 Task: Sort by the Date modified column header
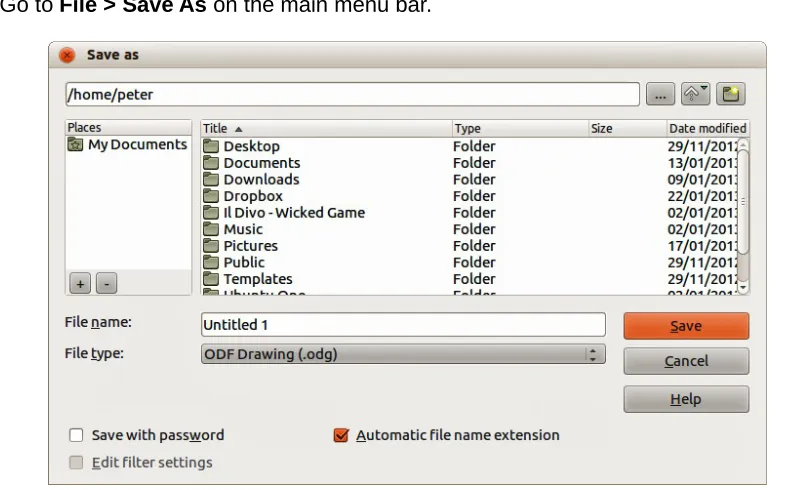click(x=708, y=128)
